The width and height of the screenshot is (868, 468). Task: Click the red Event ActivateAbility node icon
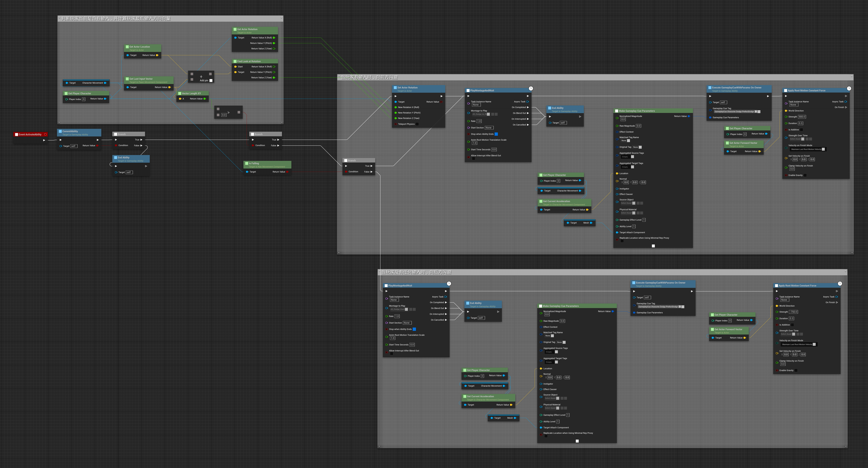[16, 134]
